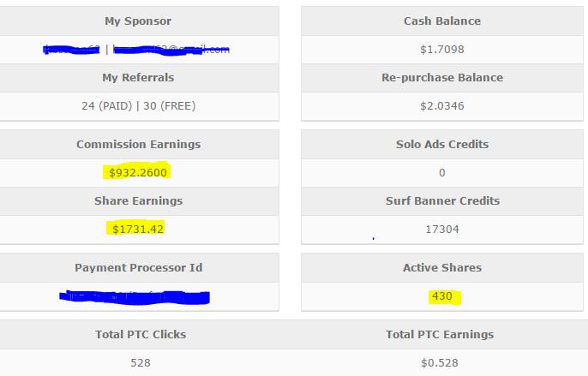Select highlighted $932.2600 commission amount
588x376 pixels.
pyautogui.click(x=138, y=172)
